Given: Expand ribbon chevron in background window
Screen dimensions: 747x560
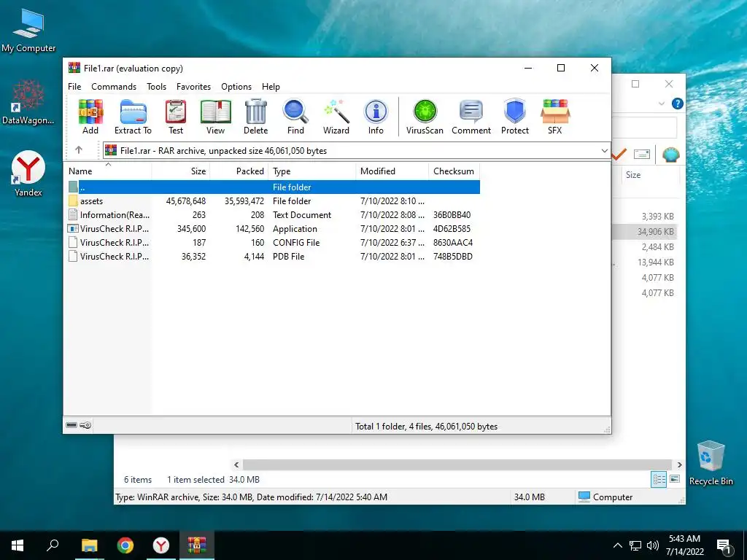Looking at the screenshot, I should click(661, 104).
